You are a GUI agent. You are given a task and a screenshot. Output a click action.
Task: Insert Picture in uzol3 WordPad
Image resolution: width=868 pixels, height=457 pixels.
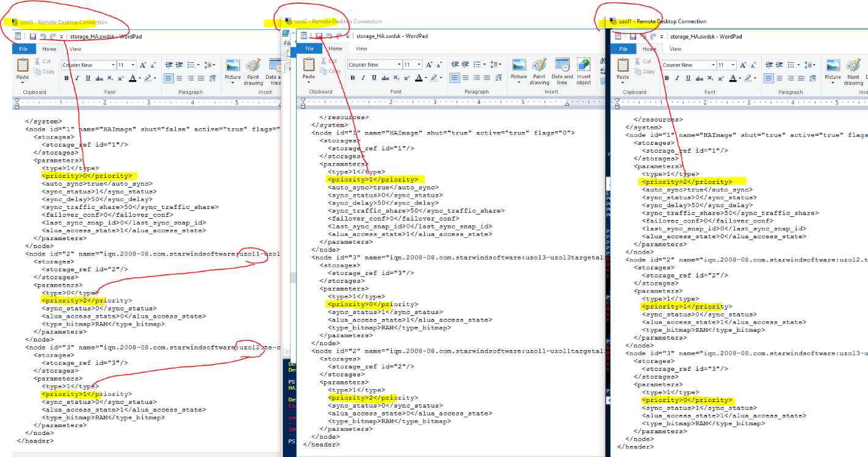(x=233, y=71)
